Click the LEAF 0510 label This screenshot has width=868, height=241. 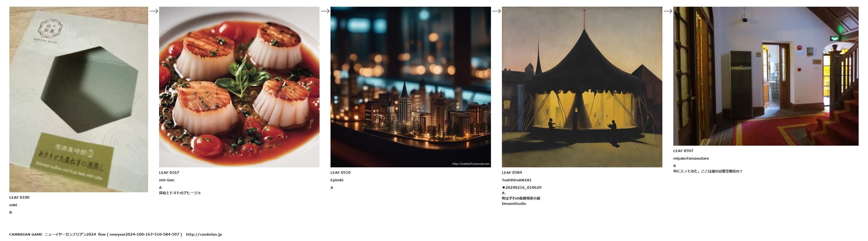pos(340,172)
